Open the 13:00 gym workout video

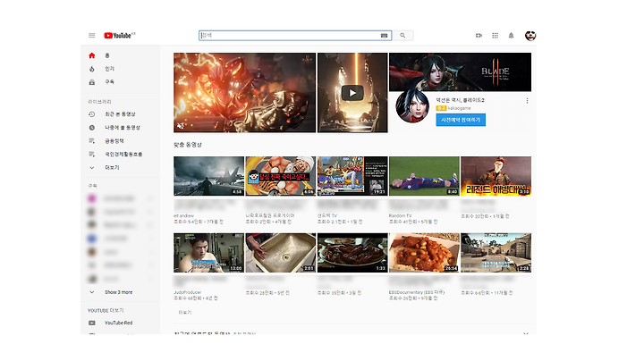208,253
